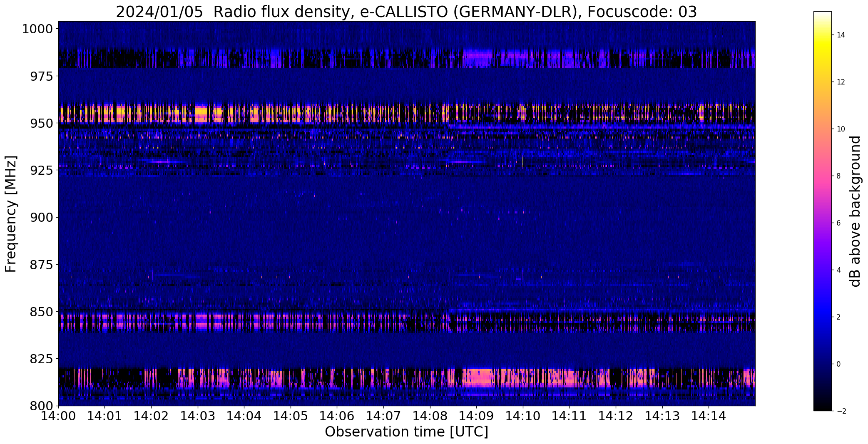Click the 950 frequency tick label
The height and width of the screenshot is (444, 868).
(x=41, y=124)
